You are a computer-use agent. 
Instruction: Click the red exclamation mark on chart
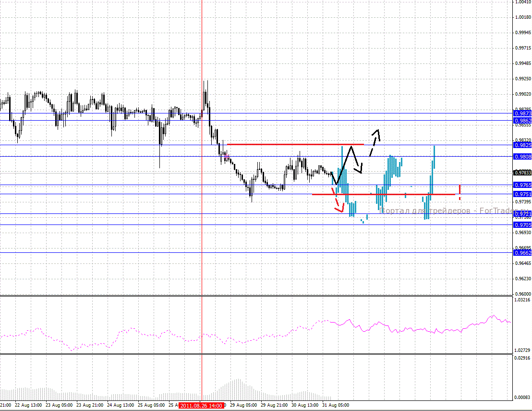point(460,192)
